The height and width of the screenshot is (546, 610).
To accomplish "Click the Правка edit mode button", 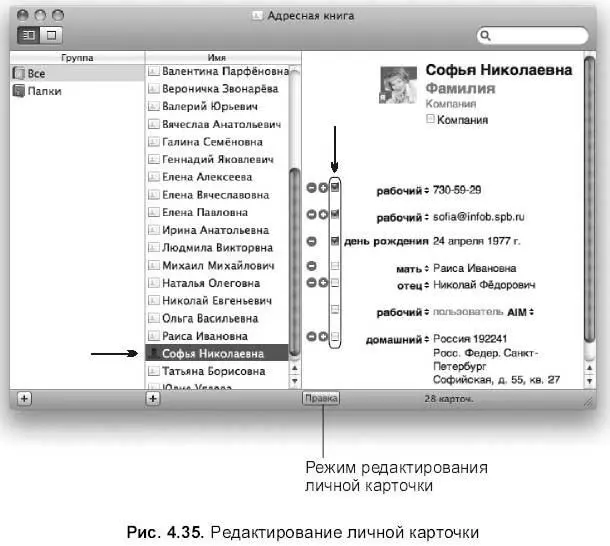I will click(x=321, y=399).
